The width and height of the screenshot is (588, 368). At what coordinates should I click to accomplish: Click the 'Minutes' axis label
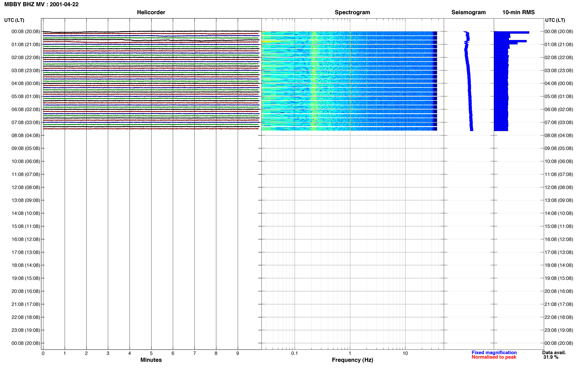tap(151, 360)
